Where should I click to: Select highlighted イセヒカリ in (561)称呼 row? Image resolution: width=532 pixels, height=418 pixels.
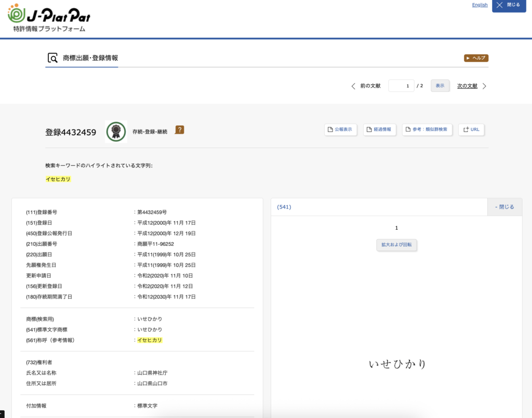150,340
